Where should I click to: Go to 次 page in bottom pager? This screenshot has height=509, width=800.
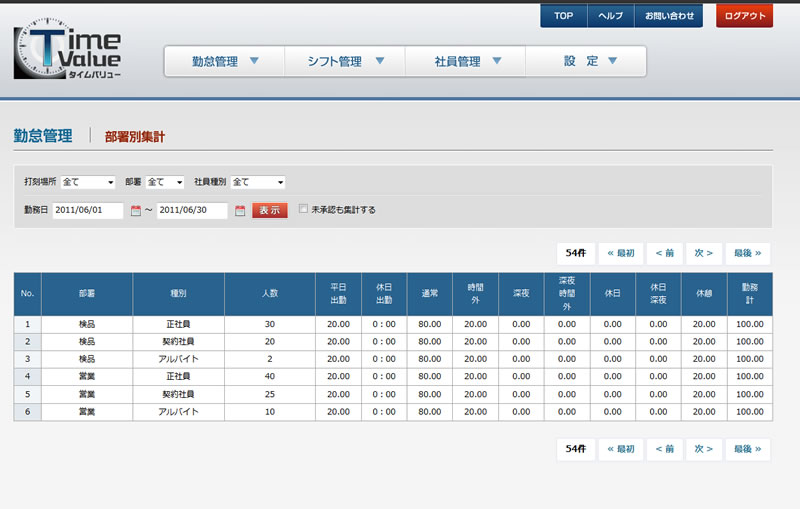coord(704,449)
